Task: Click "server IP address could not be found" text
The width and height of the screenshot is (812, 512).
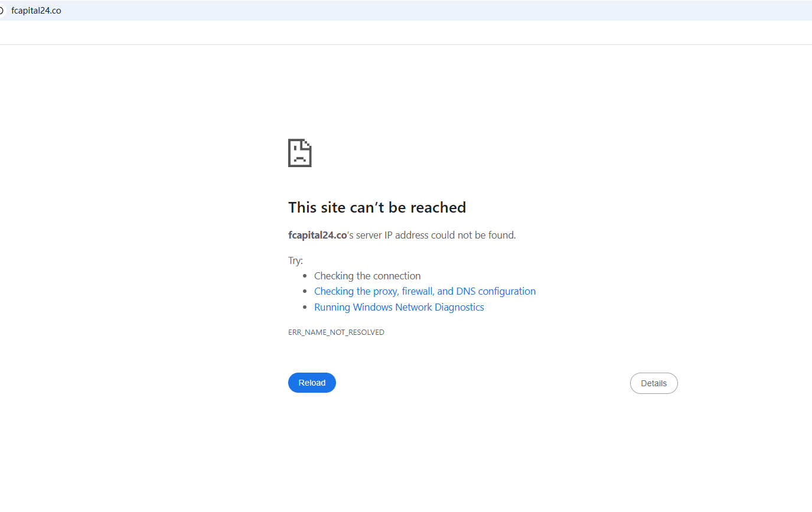Action: pyautogui.click(x=436, y=235)
